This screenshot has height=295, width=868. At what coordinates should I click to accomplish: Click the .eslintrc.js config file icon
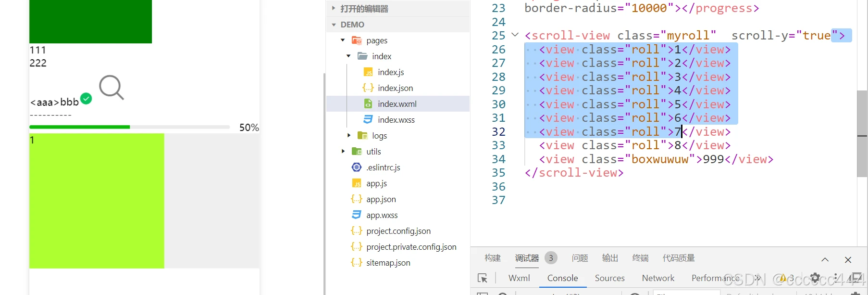357,167
